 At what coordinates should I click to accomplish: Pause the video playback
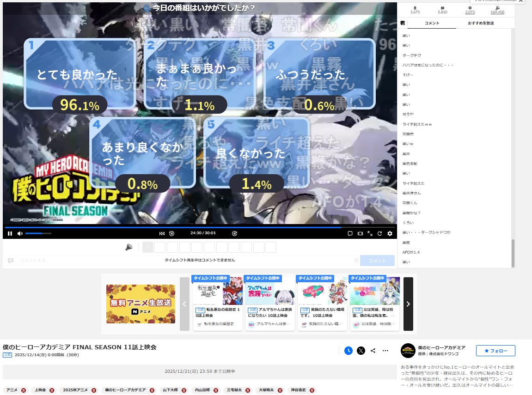point(10,233)
